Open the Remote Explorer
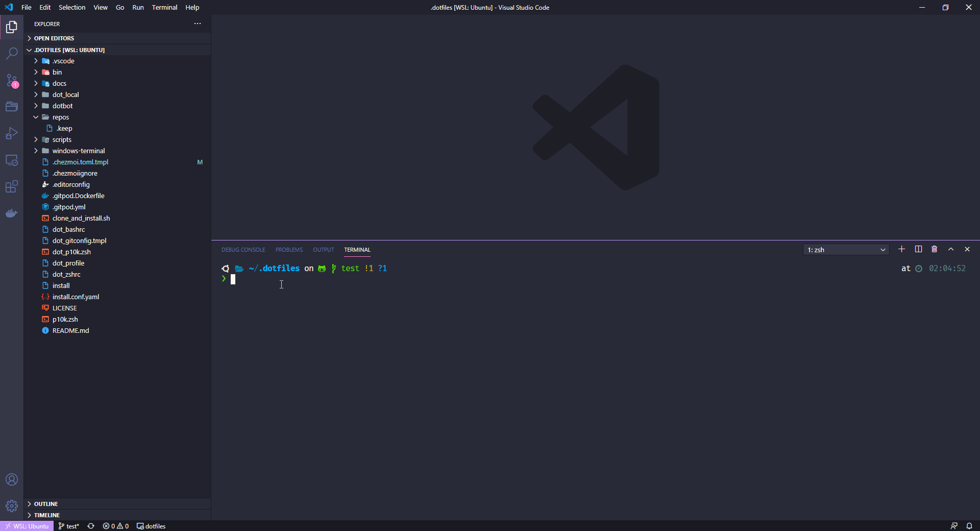Image resolution: width=980 pixels, height=531 pixels. (x=11, y=160)
